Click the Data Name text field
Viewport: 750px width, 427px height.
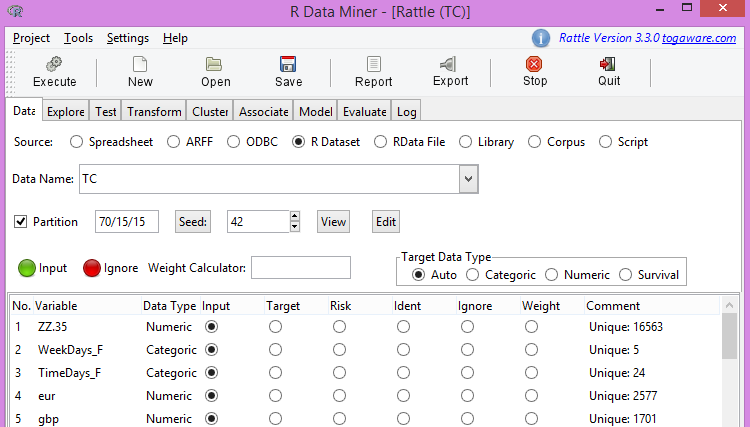269,179
